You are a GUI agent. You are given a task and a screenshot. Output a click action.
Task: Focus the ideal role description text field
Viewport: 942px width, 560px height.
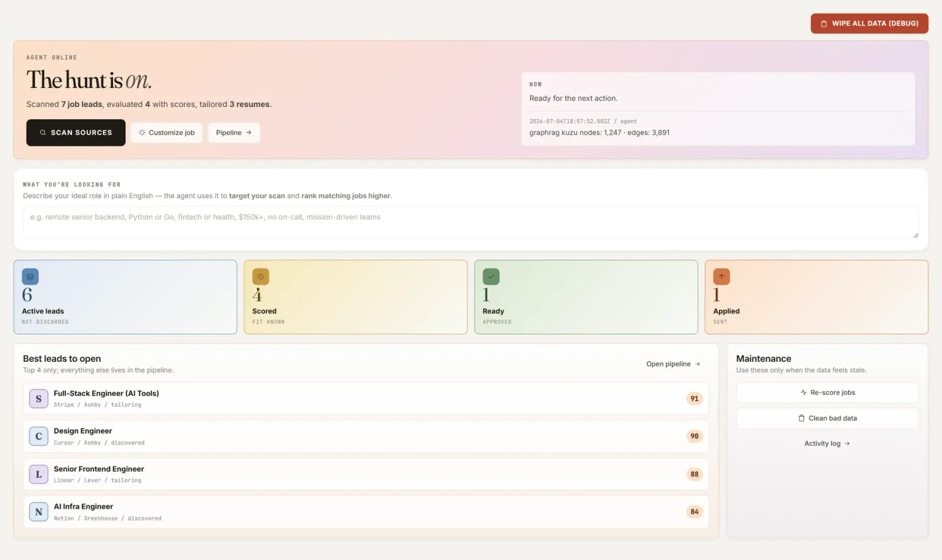[470, 222]
